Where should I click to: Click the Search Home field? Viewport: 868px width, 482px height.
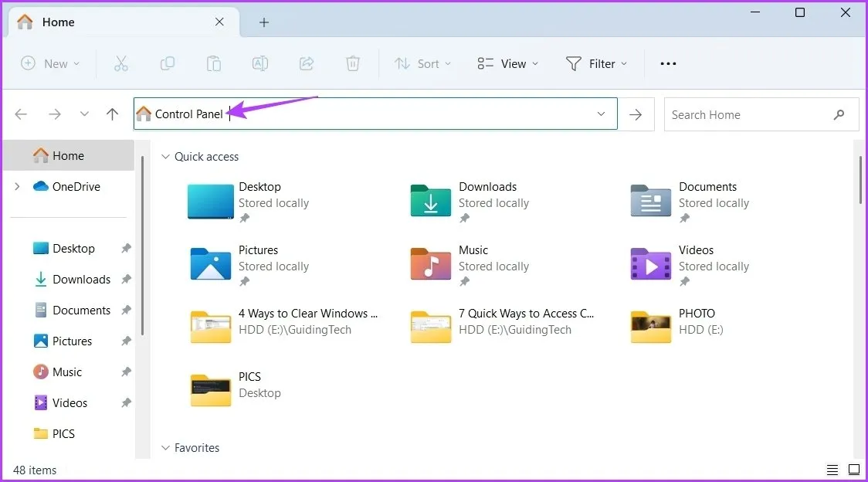(x=749, y=114)
